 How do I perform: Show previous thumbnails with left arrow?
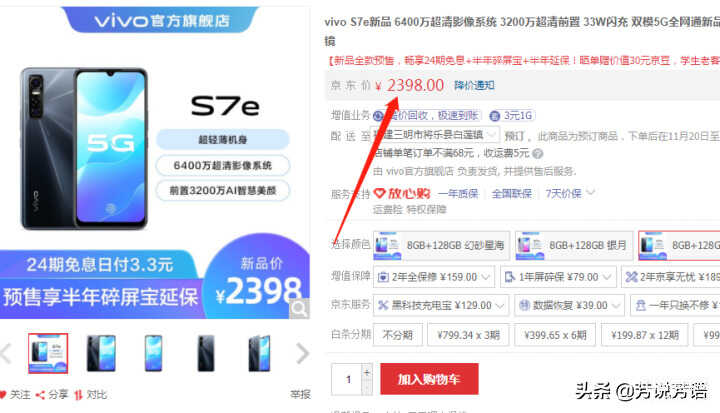coord(6,353)
